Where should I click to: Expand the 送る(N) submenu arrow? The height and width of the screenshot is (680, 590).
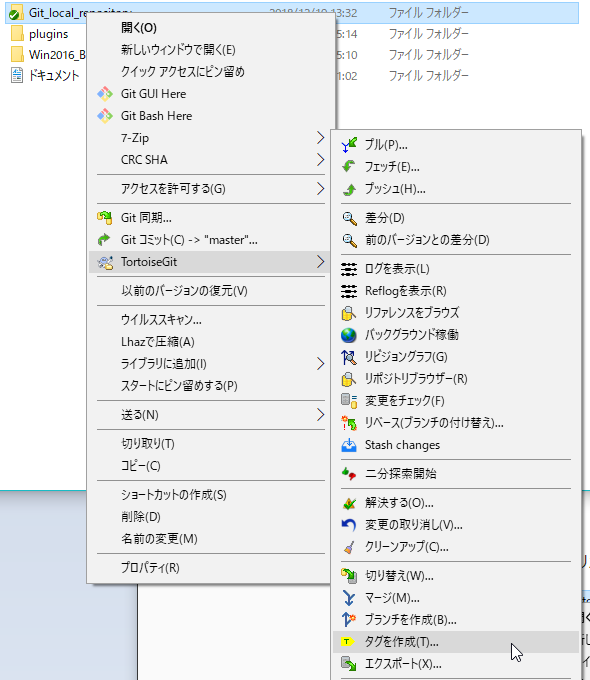point(320,415)
